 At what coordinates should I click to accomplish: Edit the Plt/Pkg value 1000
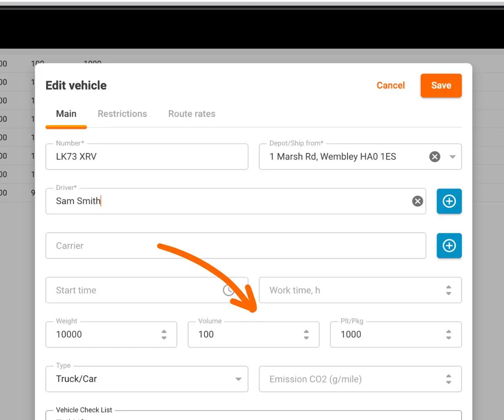tap(396, 335)
